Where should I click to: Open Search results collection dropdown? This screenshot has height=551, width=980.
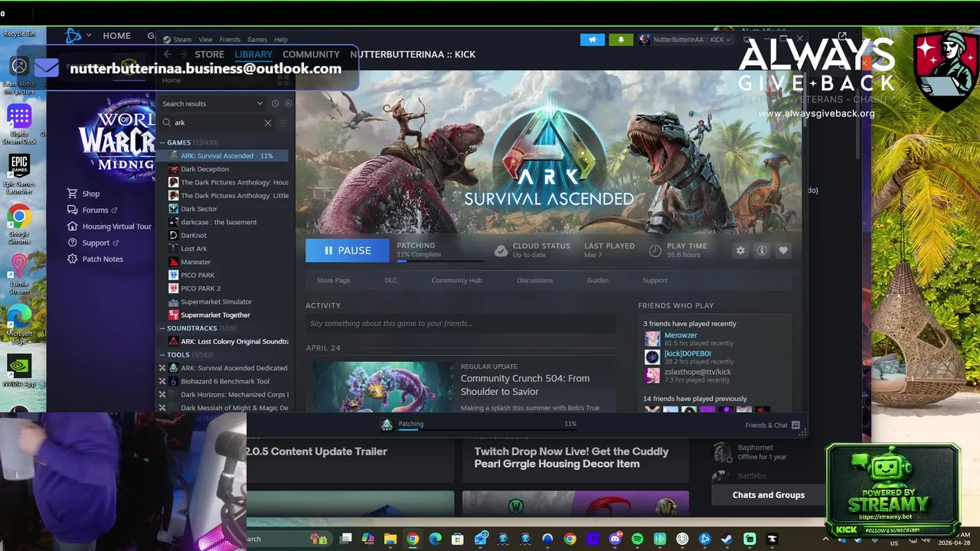[x=212, y=103]
